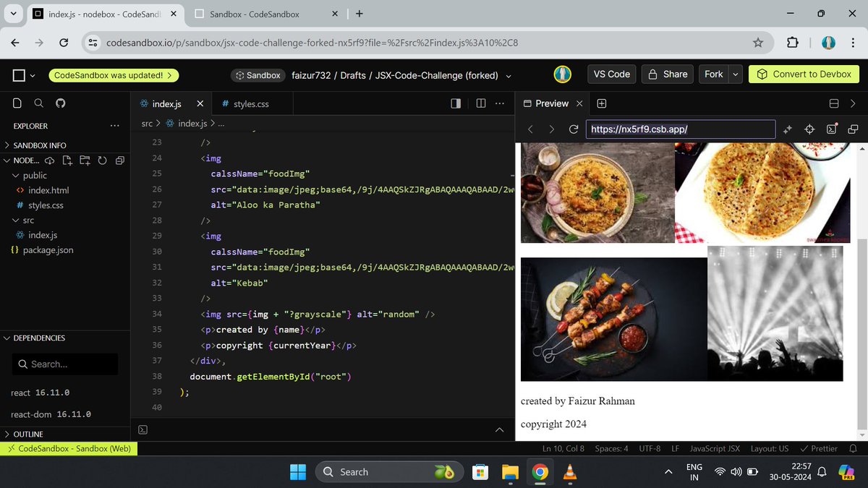This screenshot has width=868, height=488.
Task: Open the Search panel in the sidebar
Action: 38,103
